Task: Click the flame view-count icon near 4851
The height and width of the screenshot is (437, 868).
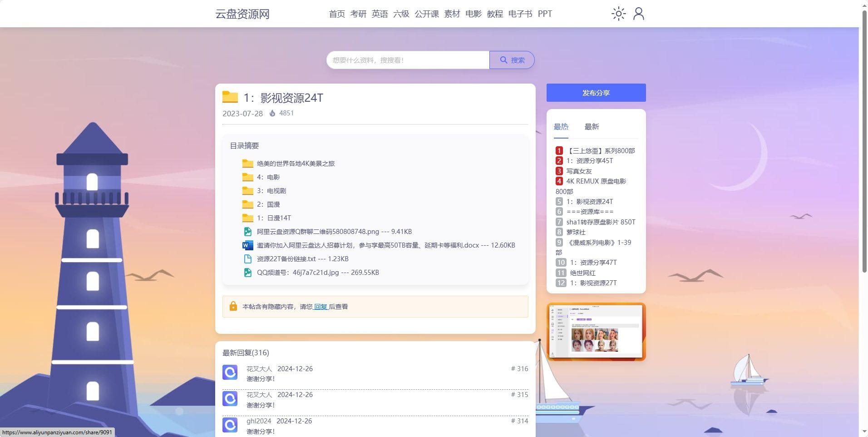Action: point(272,113)
